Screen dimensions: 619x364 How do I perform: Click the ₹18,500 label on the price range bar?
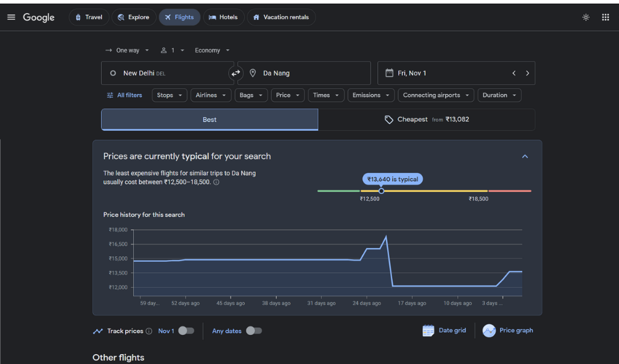[x=478, y=199]
